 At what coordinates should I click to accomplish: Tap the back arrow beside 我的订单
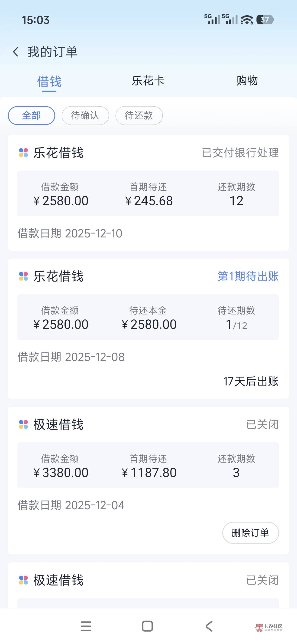click(16, 52)
